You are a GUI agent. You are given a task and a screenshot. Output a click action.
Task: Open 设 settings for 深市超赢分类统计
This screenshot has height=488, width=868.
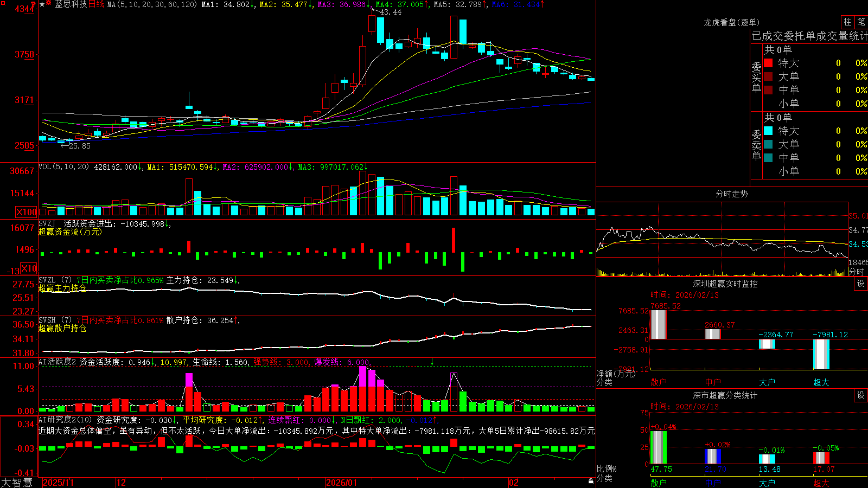[x=861, y=395]
